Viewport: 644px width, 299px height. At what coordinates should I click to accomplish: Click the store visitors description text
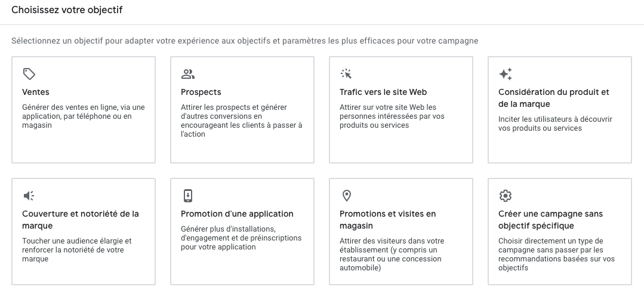(391, 254)
